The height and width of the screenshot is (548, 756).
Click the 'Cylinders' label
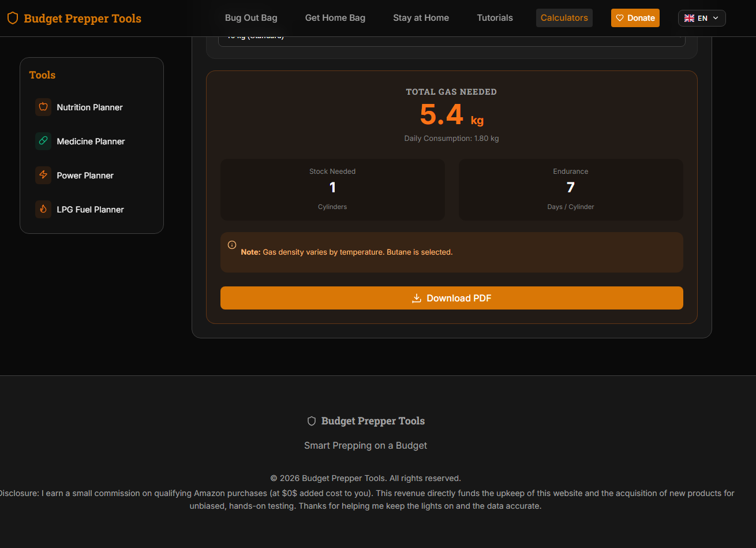(332, 207)
